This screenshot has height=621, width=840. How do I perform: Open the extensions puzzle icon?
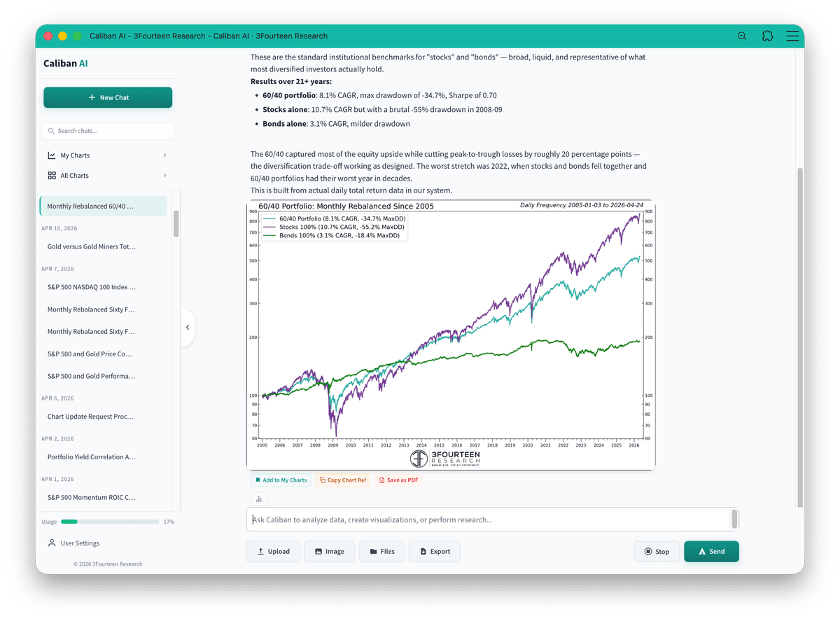point(767,36)
